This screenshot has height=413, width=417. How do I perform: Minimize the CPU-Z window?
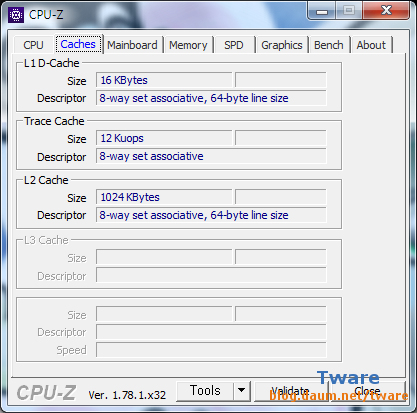[x=322, y=11]
